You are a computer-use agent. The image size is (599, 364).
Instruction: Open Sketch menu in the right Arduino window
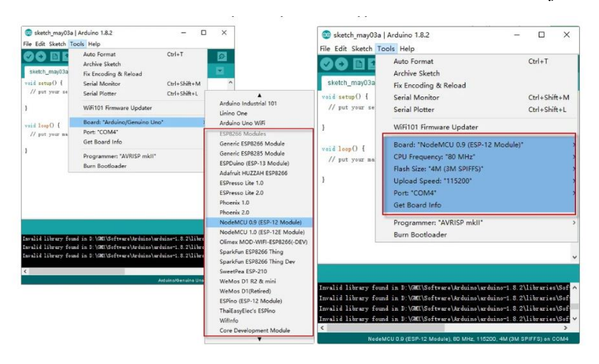(x=362, y=49)
